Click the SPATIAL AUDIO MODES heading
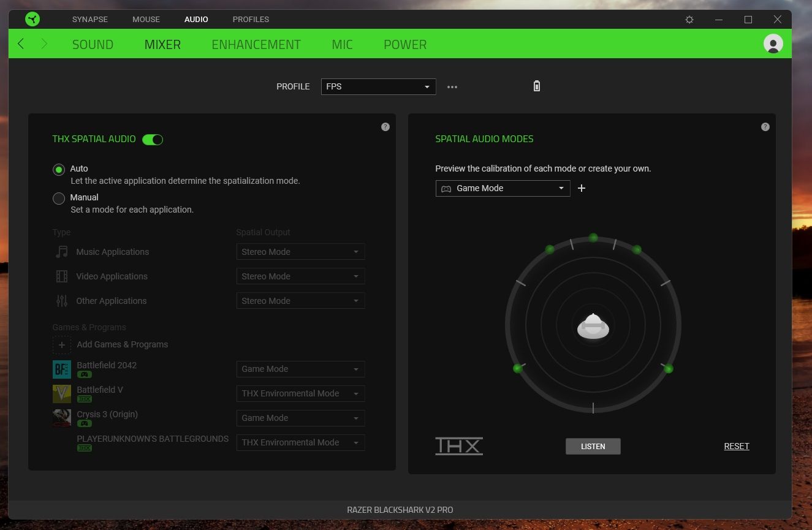The height and width of the screenshot is (530, 812). tap(484, 139)
